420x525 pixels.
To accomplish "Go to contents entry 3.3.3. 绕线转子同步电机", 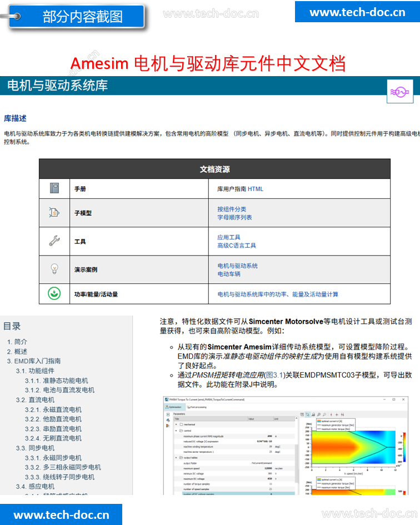I will 59,477.
